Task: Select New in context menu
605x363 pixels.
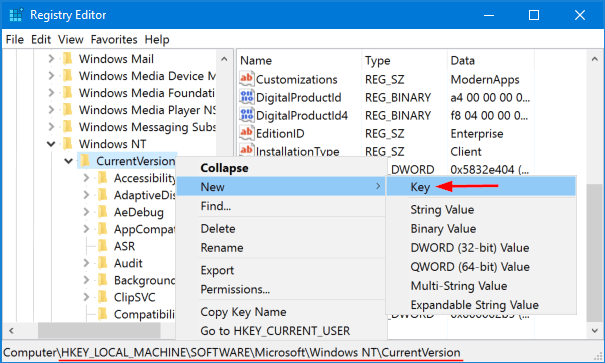Action: 281,187
